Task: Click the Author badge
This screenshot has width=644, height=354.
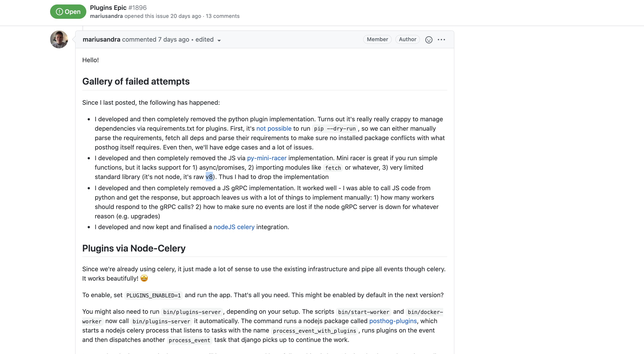Action: pos(407,40)
